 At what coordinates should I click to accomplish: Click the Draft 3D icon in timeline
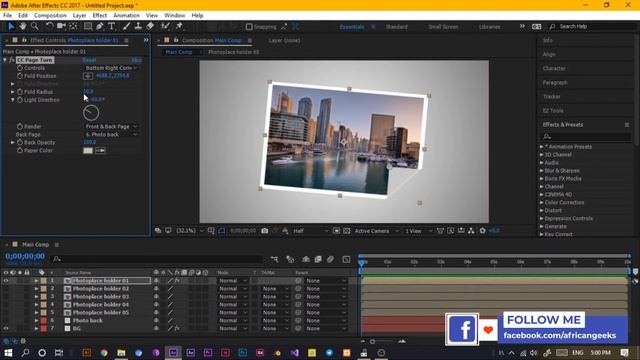coord(290,259)
